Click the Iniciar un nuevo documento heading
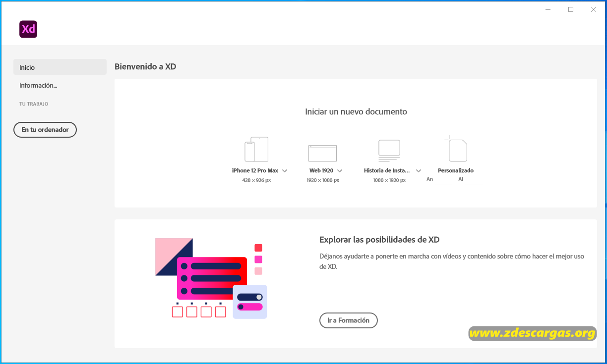This screenshot has height=364, width=607. (356, 112)
